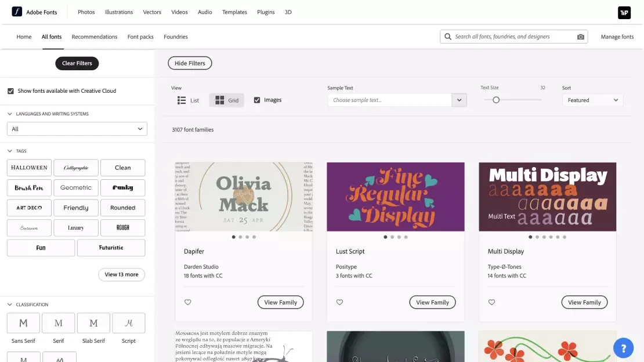This screenshot has height=362, width=644.
Task: Open the Sort Featured dropdown
Action: pyautogui.click(x=593, y=100)
